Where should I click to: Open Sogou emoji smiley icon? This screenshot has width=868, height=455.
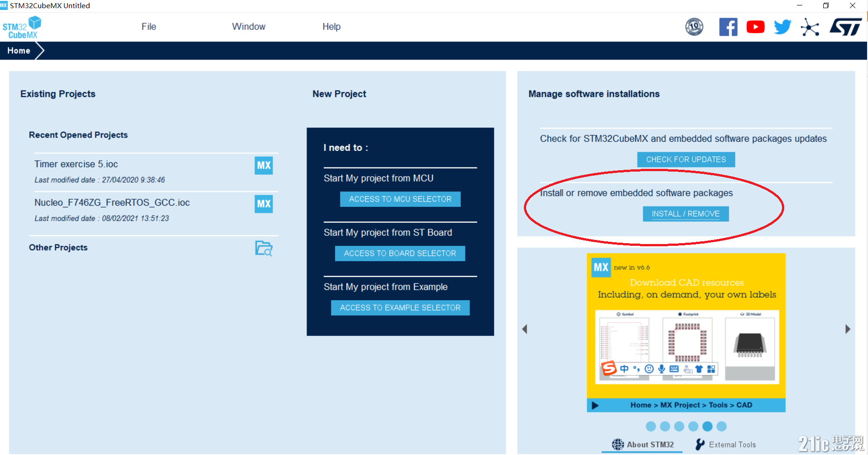[649, 369]
